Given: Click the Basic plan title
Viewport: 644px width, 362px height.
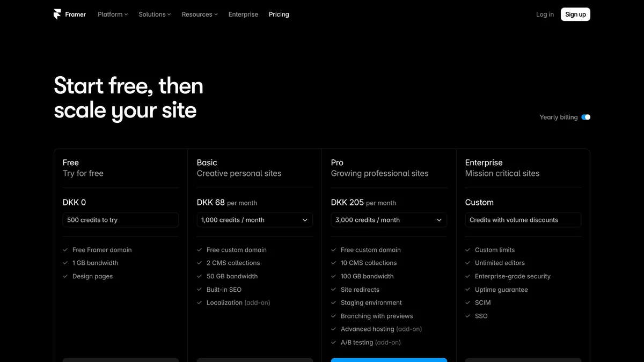Looking at the screenshot, I should click(207, 162).
